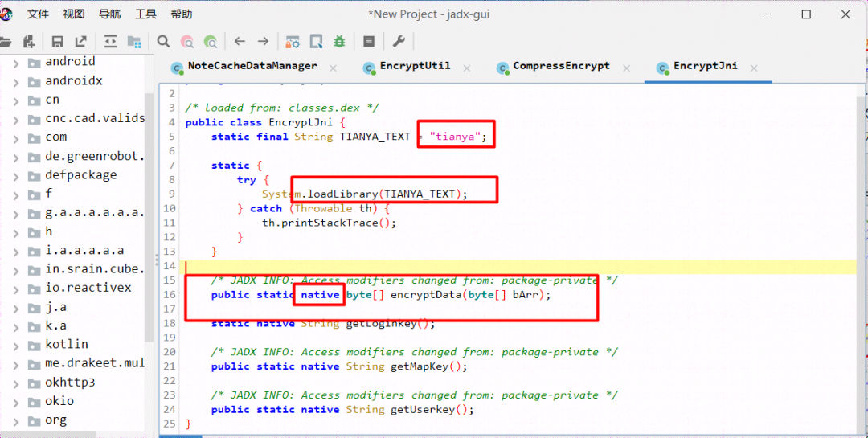Click the folder icon next to package h
Image resolution: width=868 pixels, height=438 pixels.
pyautogui.click(x=35, y=232)
